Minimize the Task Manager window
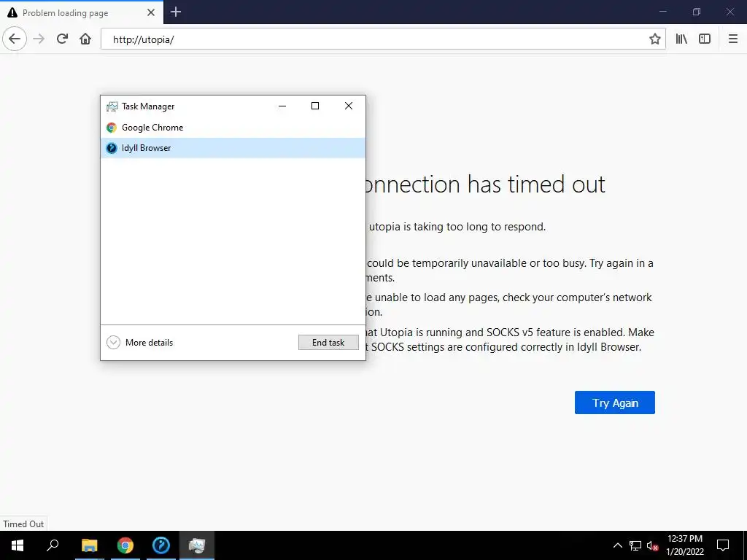Image resolution: width=747 pixels, height=560 pixels. (x=282, y=106)
